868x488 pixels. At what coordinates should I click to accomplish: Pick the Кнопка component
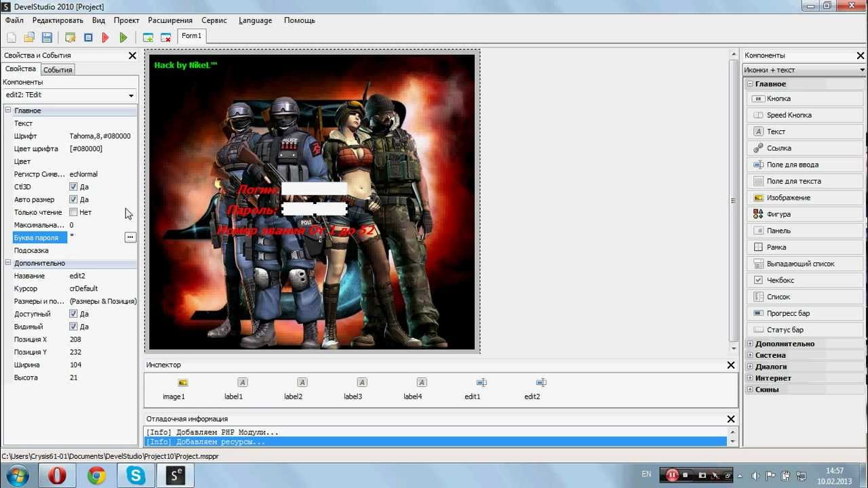click(806, 99)
